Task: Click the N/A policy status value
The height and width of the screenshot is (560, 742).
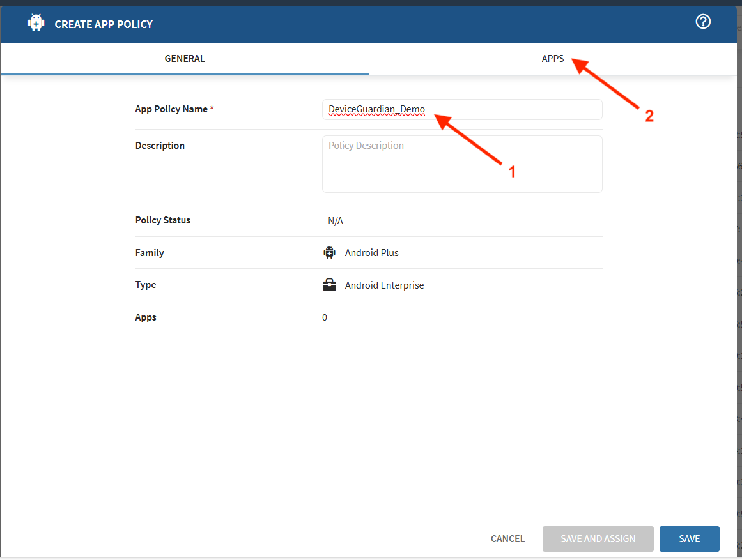Action: [336, 221]
